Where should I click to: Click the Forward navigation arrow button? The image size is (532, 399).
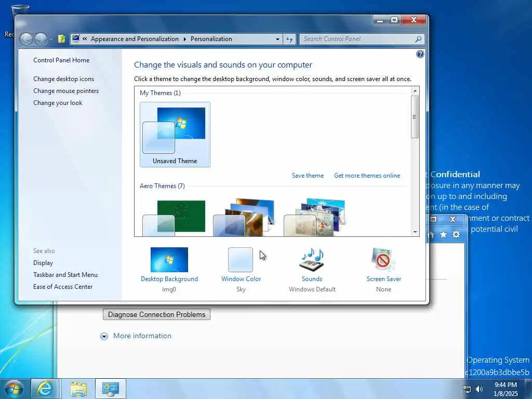(x=41, y=39)
